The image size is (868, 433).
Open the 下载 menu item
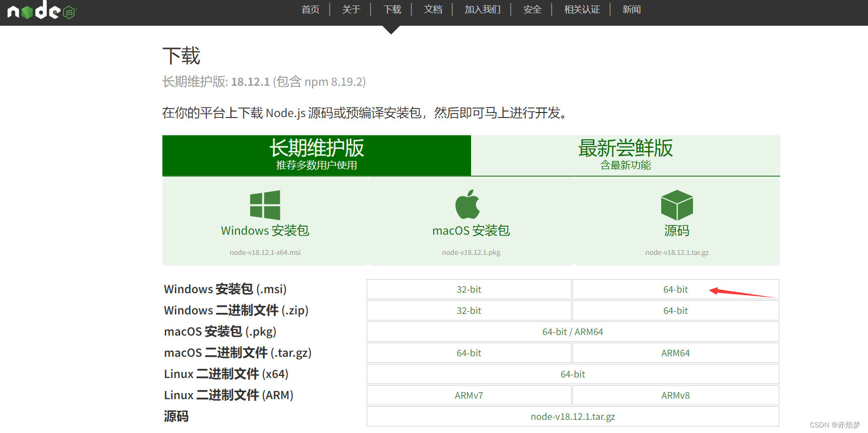pyautogui.click(x=392, y=10)
